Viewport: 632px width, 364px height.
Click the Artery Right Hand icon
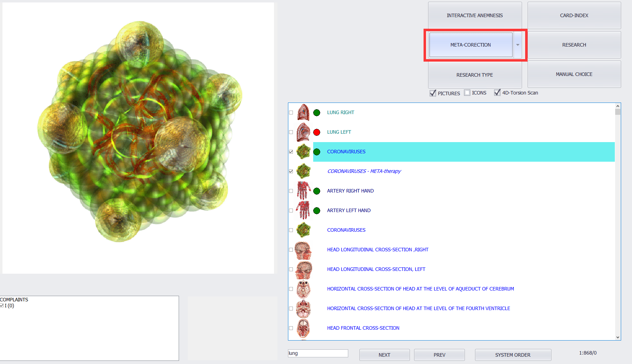[x=303, y=191]
